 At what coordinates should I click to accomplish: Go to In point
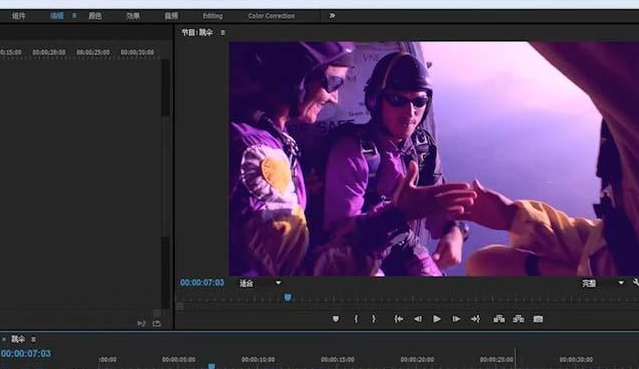click(398, 319)
